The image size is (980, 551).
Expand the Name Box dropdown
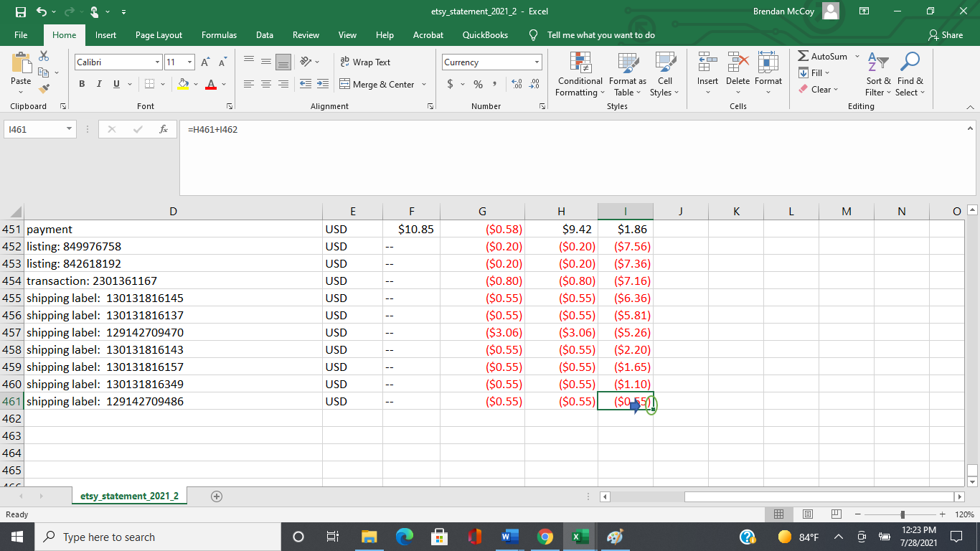70,129
